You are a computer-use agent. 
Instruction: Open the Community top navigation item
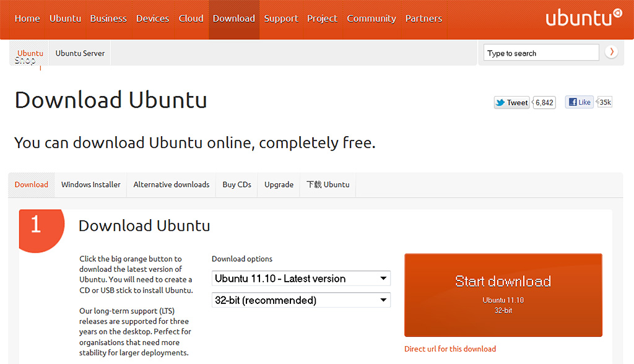371,19
